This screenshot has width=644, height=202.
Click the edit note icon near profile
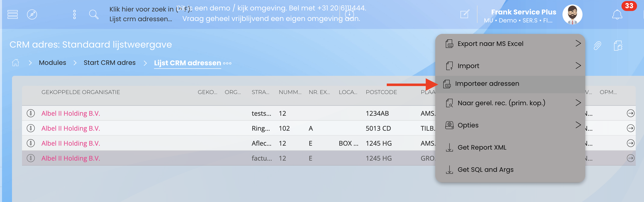[x=465, y=14]
